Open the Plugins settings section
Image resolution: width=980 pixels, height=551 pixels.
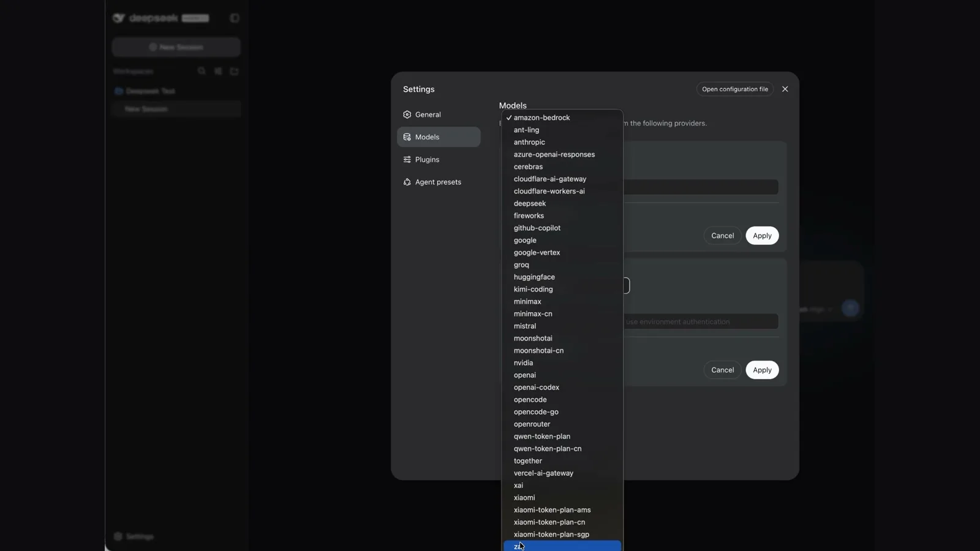pos(439,160)
